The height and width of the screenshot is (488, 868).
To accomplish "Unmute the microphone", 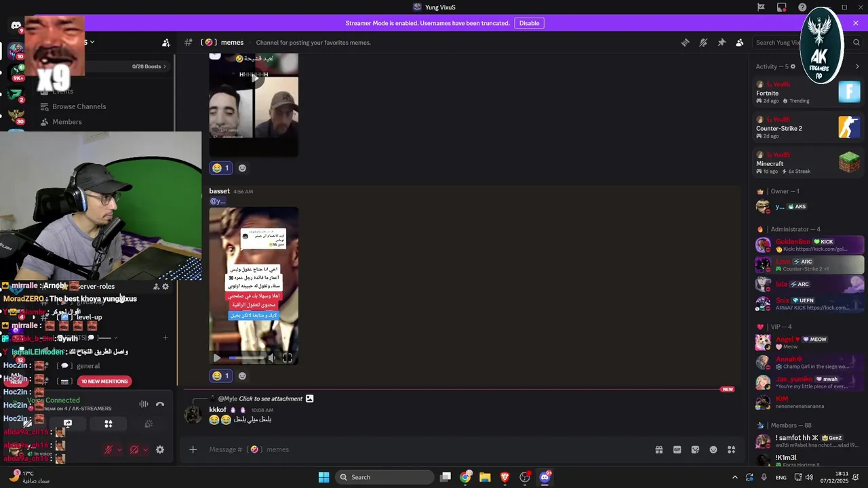I will coord(108,449).
